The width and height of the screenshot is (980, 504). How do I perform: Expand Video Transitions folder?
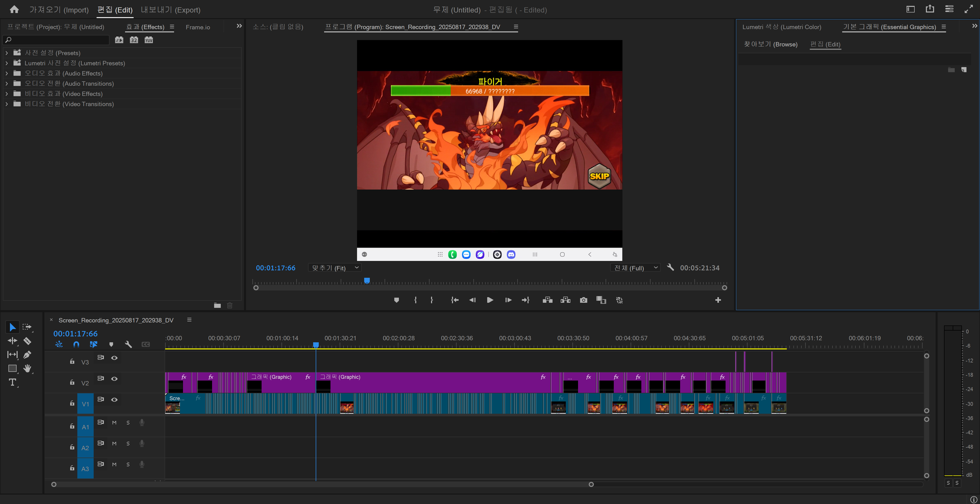pos(6,104)
